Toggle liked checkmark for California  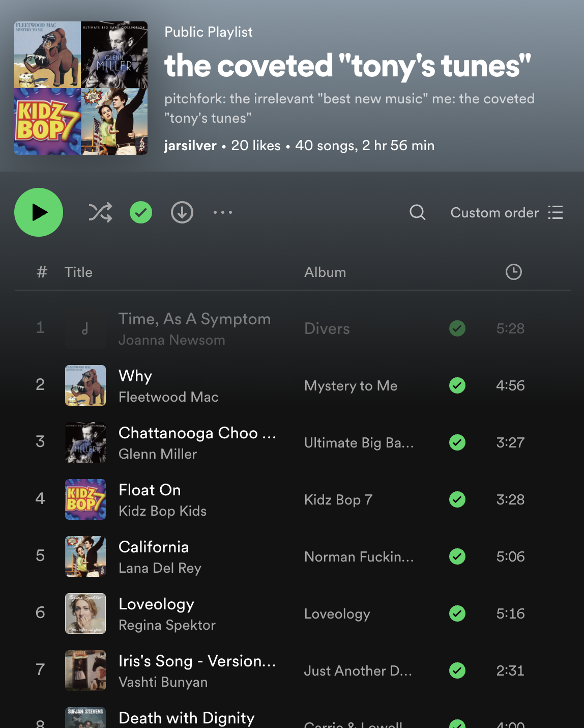tap(457, 556)
